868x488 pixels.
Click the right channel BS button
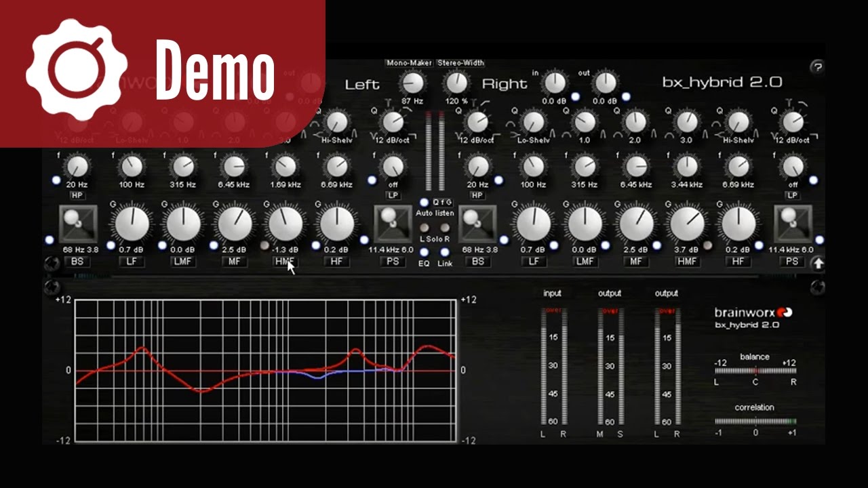tap(478, 262)
